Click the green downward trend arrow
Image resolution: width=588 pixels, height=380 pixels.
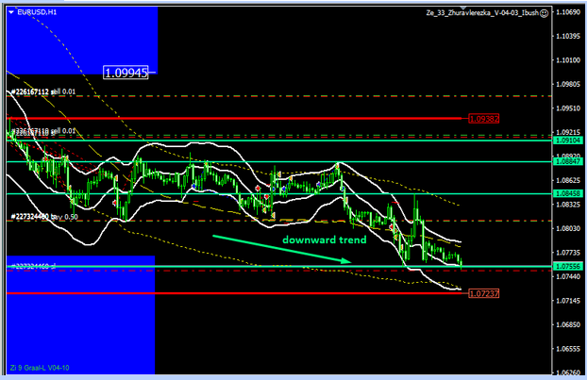(275, 253)
